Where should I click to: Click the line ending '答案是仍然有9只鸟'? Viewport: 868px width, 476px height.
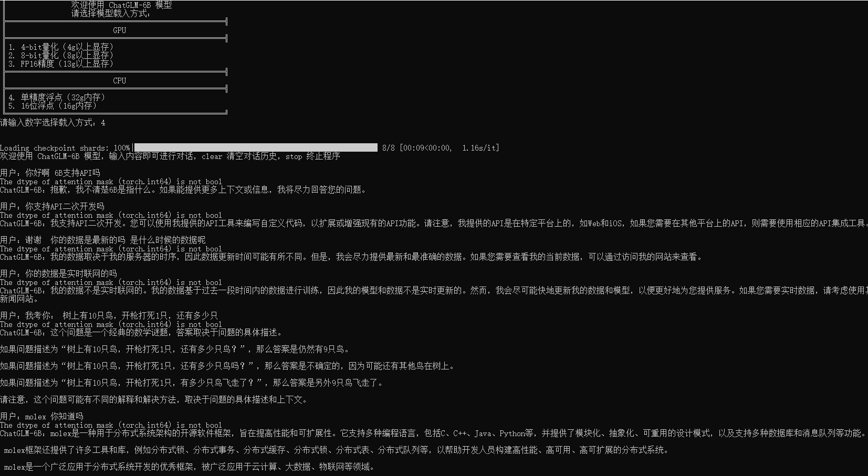[x=175, y=350]
